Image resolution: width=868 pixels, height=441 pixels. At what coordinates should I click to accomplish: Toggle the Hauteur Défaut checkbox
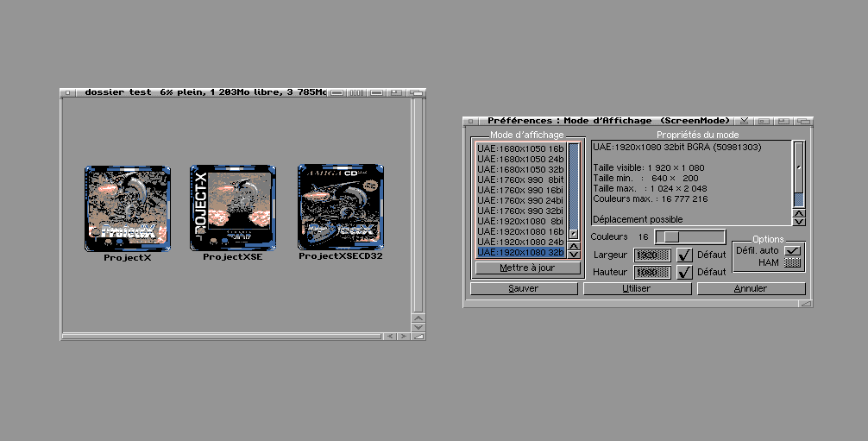685,272
